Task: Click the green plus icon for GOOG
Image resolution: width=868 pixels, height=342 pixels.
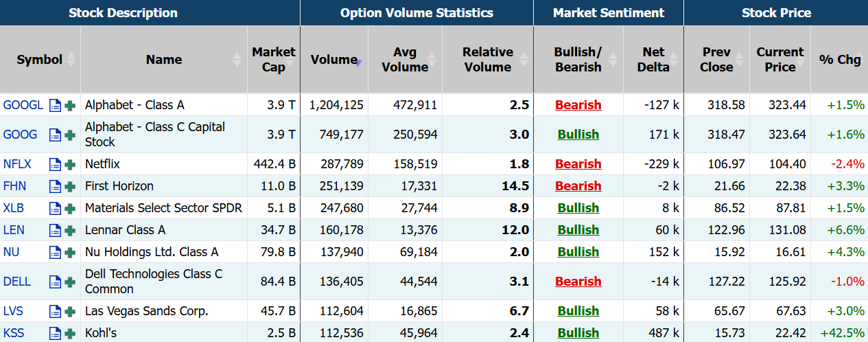Action: [70, 135]
